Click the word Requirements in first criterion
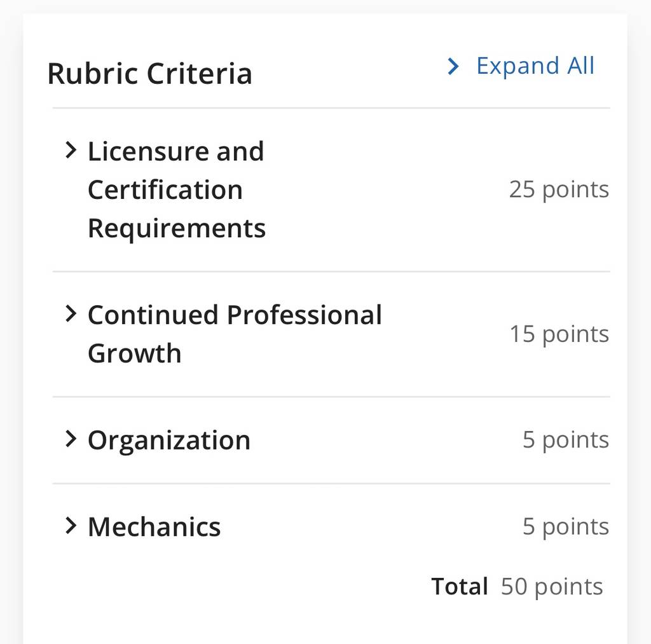The height and width of the screenshot is (644, 651). 177,229
